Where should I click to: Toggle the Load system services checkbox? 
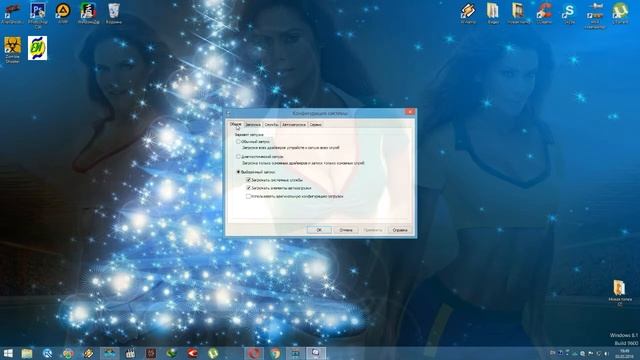point(248,180)
